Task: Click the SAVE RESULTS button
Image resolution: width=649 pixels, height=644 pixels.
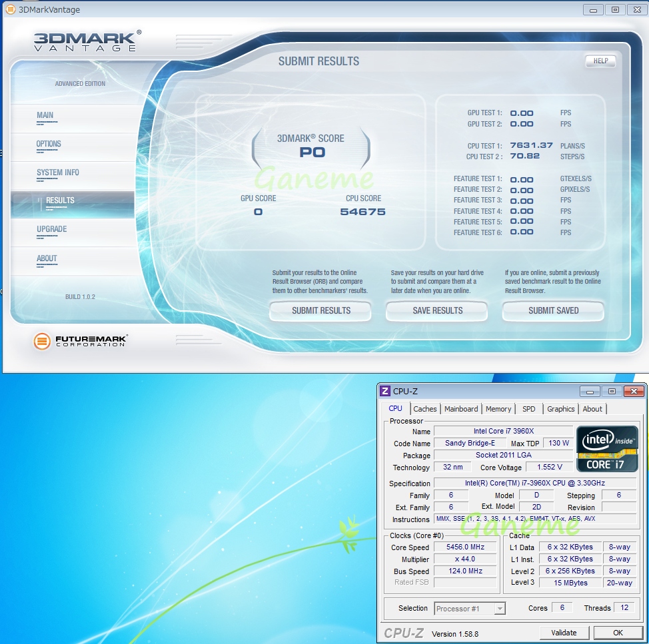Action: [x=437, y=310]
